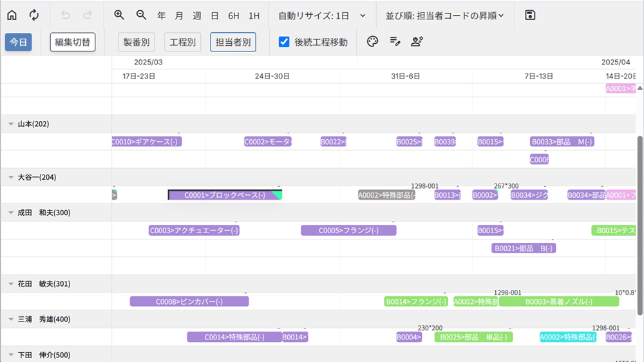Viewport: 644px width, 362px height.
Task: Open the 並び順 sort order dropdown
Action: coord(444,15)
